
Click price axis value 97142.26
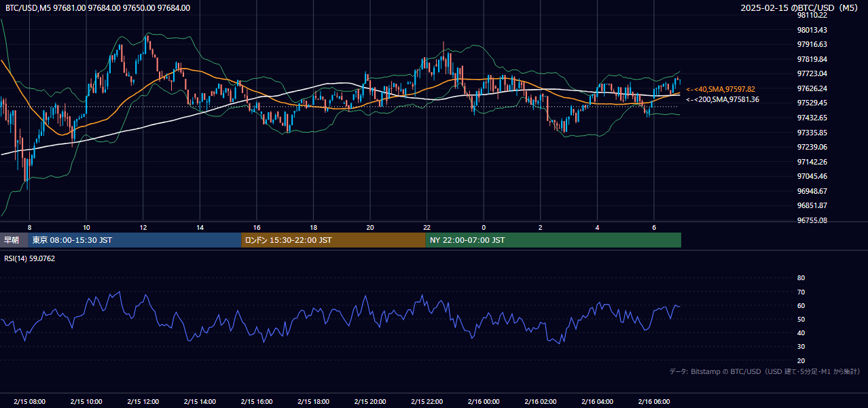pos(812,162)
